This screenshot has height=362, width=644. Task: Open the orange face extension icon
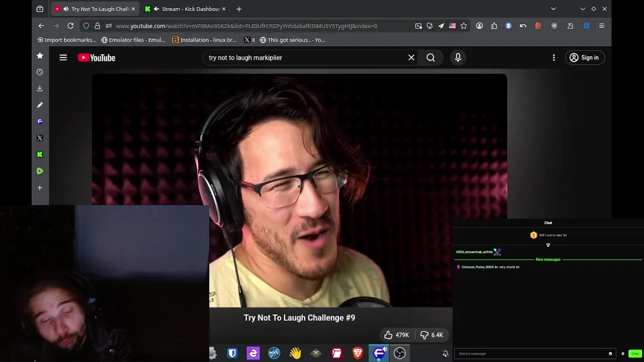point(538,26)
